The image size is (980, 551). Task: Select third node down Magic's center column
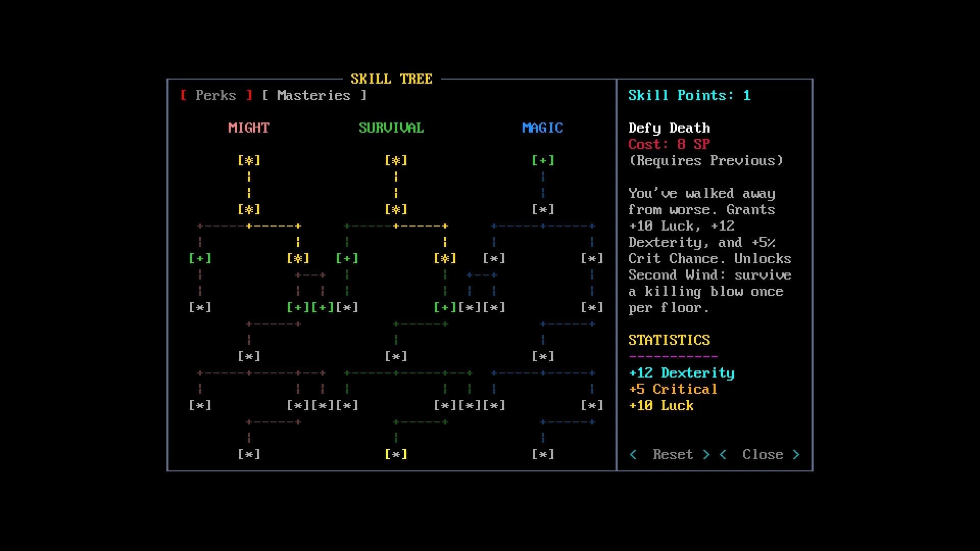point(543,356)
